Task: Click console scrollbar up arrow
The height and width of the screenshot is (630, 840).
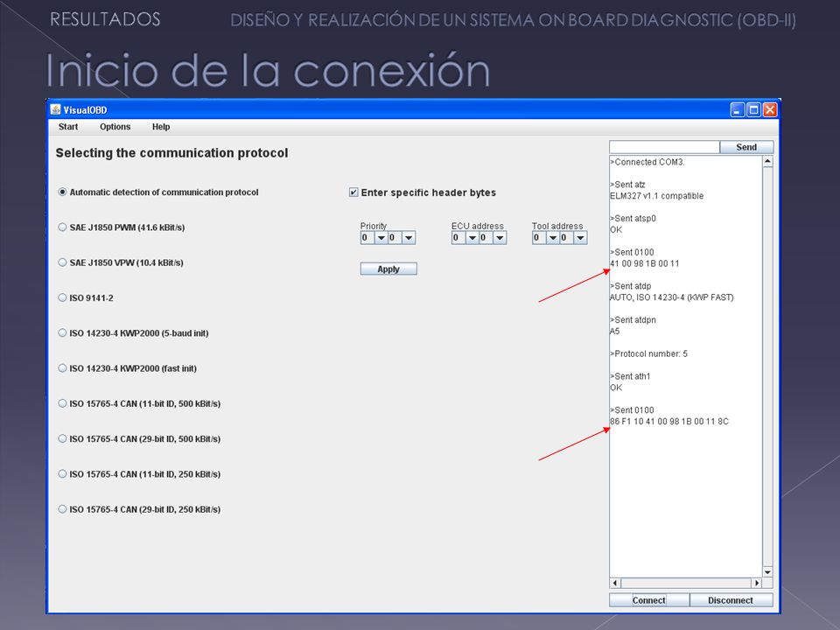Action: [767, 161]
